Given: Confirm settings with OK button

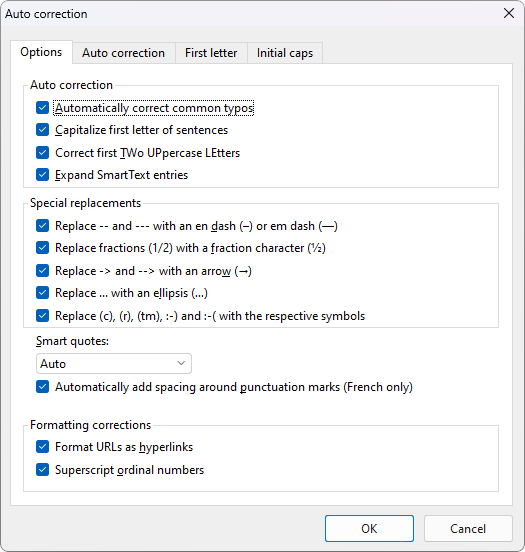Looking at the screenshot, I should [369, 528].
